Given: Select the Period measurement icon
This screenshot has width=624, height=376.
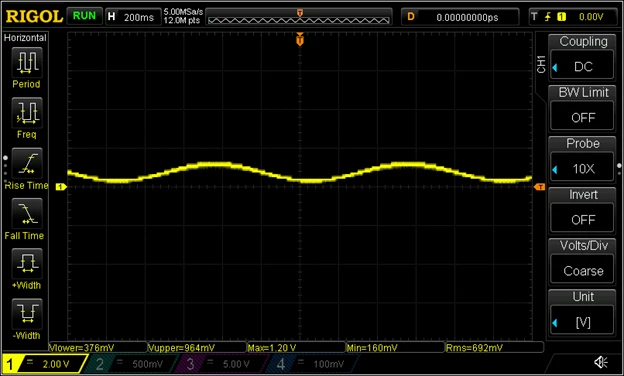Looking at the screenshot, I should [27, 62].
